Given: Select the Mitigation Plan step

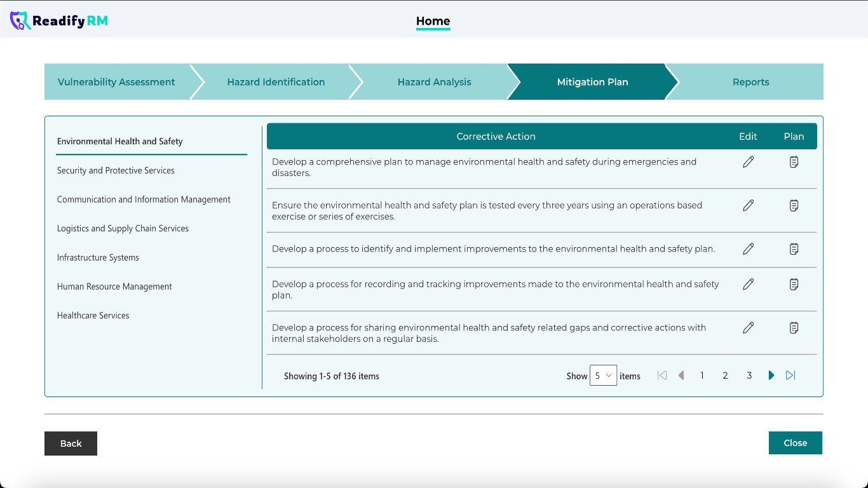Looking at the screenshot, I should [x=592, y=82].
